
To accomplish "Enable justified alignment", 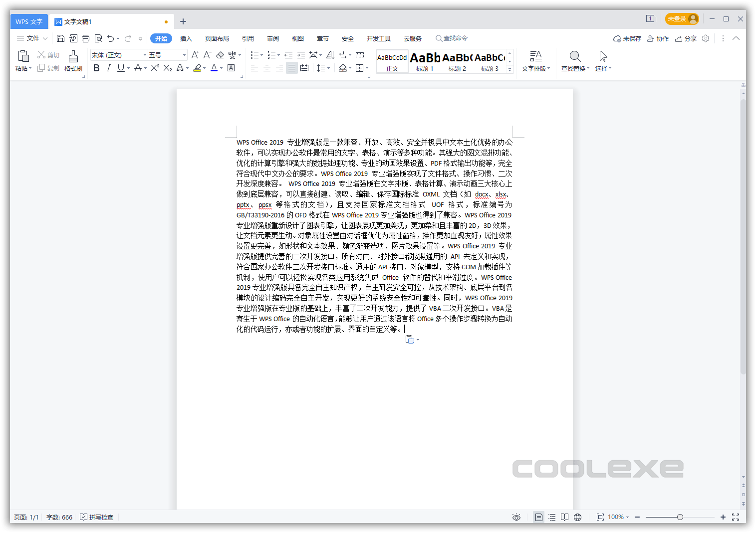I will (x=291, y=68).
